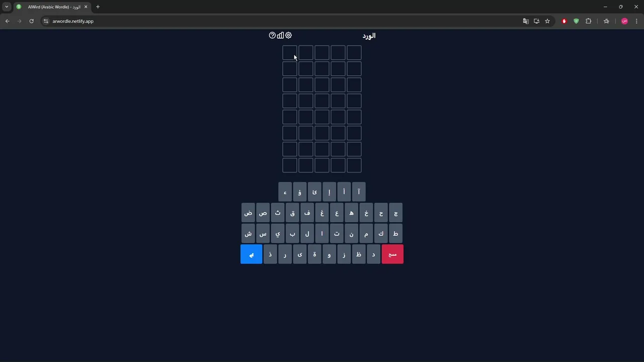Click the ة taa marbuta key
This screenshot has height=362, width=644.
click(314, 254)
